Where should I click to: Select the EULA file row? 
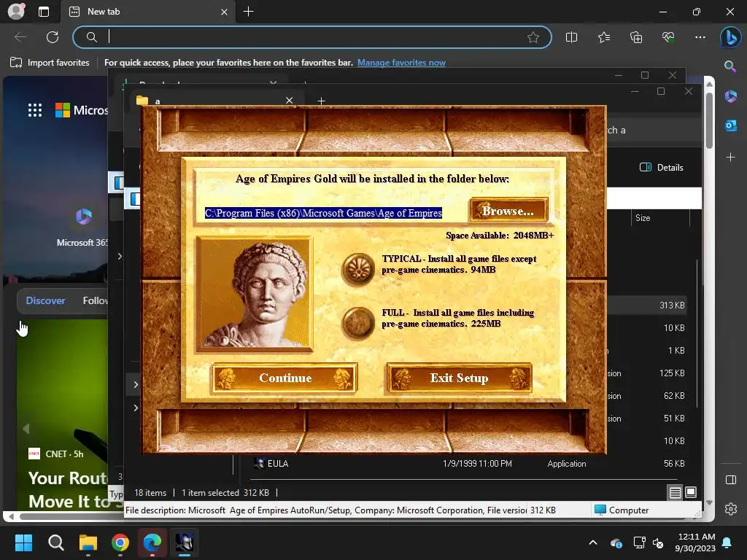469,463
